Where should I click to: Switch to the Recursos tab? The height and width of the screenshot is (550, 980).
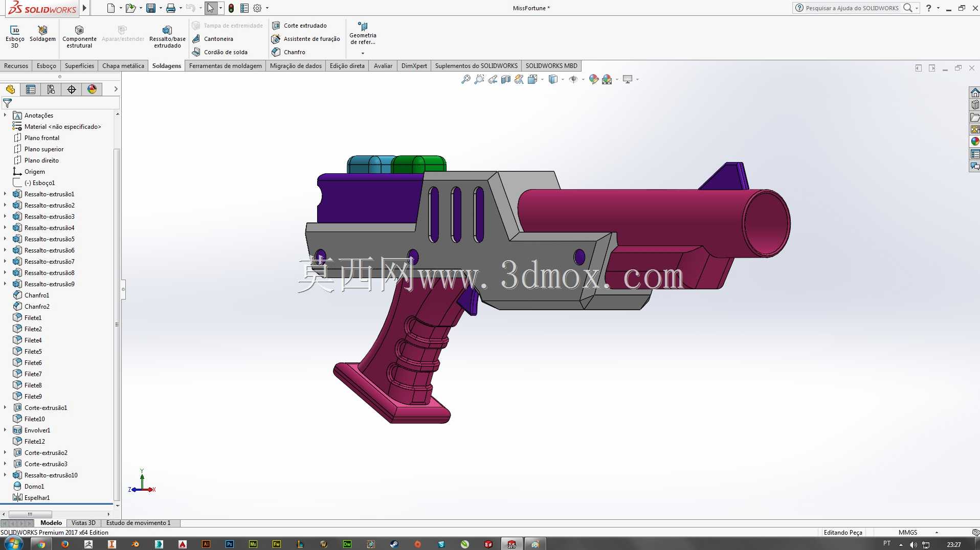(x=16, y=65)
